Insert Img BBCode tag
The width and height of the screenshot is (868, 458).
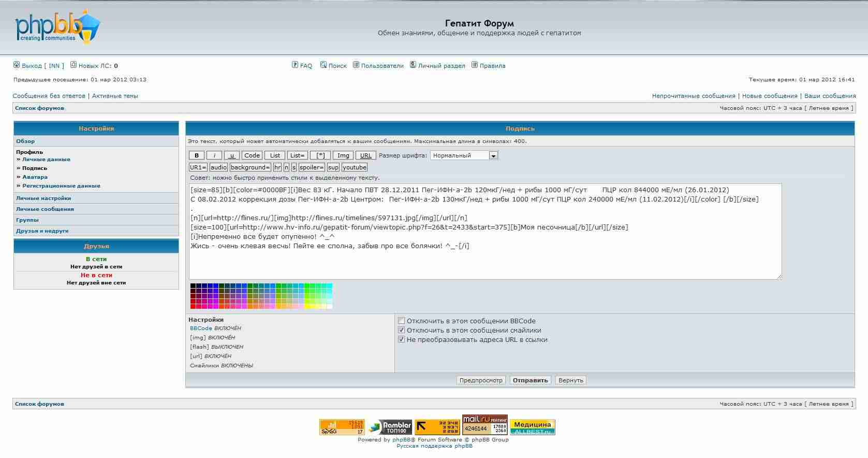343,155
